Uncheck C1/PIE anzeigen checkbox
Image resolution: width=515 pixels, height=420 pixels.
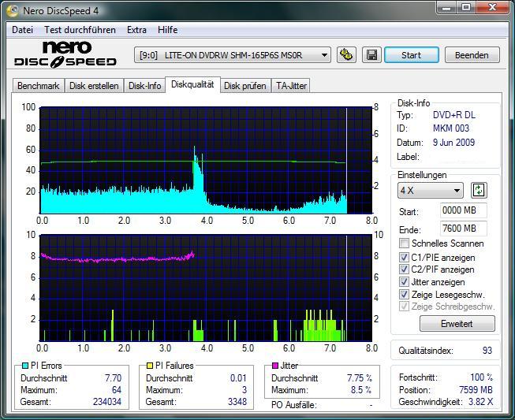(x=405, y=257)
